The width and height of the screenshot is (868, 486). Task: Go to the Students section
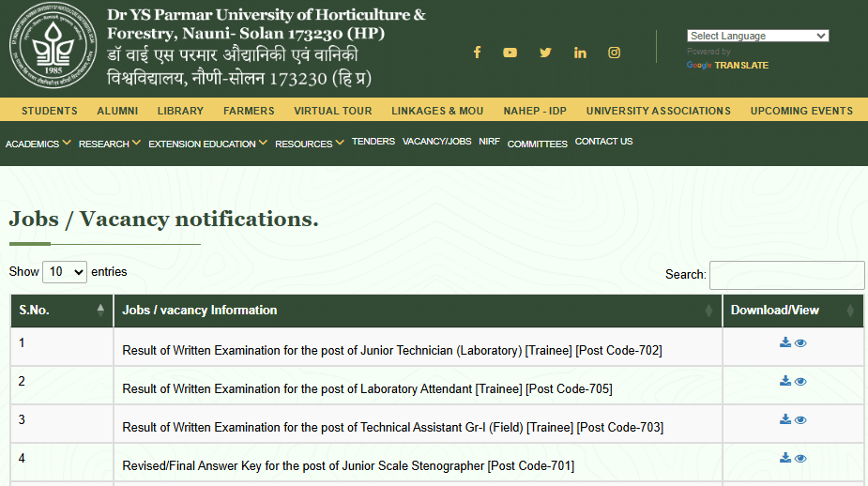[50, 111]
